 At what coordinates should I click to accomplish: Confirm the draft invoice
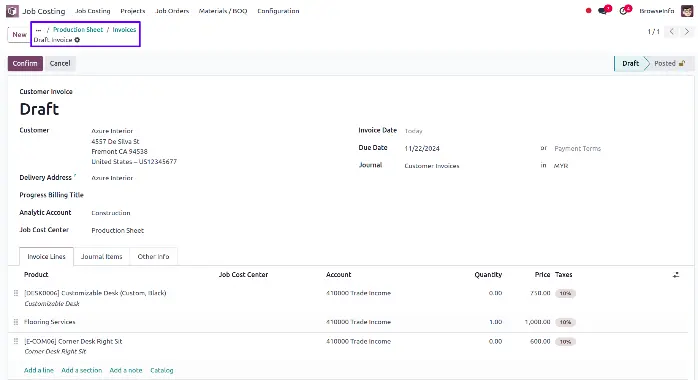coord(25,64)
